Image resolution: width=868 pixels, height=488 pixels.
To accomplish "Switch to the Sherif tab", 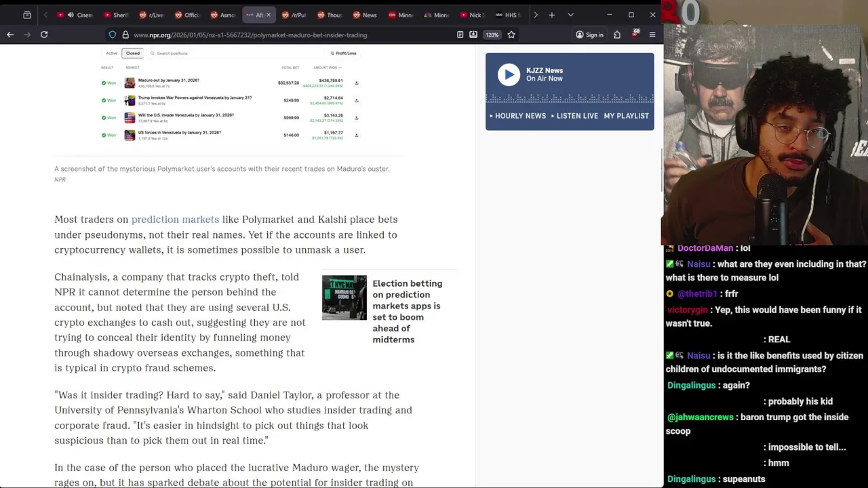I will click(x=116, y=15).
